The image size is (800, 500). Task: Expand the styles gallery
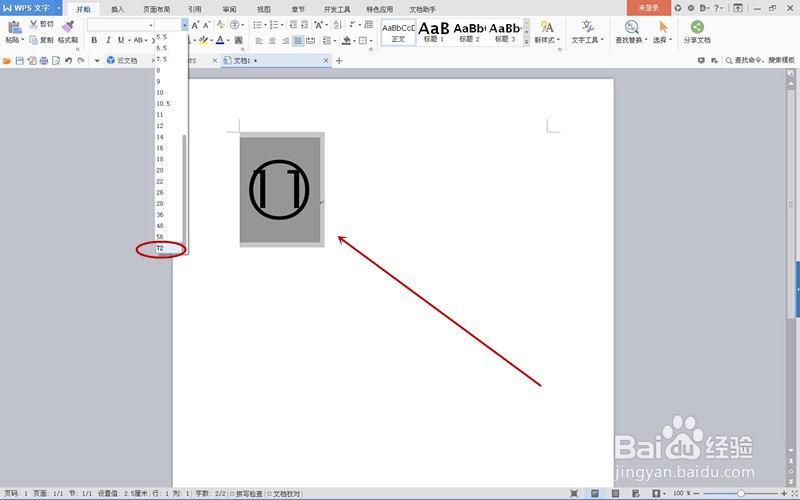527,43
